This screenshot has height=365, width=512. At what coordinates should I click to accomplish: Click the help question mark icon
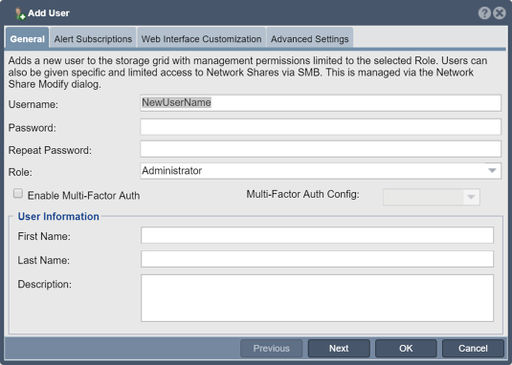click(x=484, y=13)
